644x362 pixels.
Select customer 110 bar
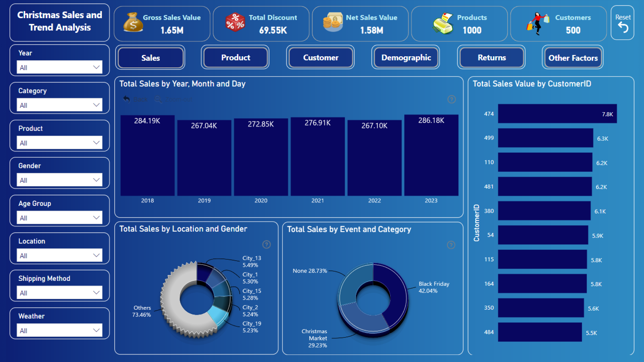coord(545,162)
